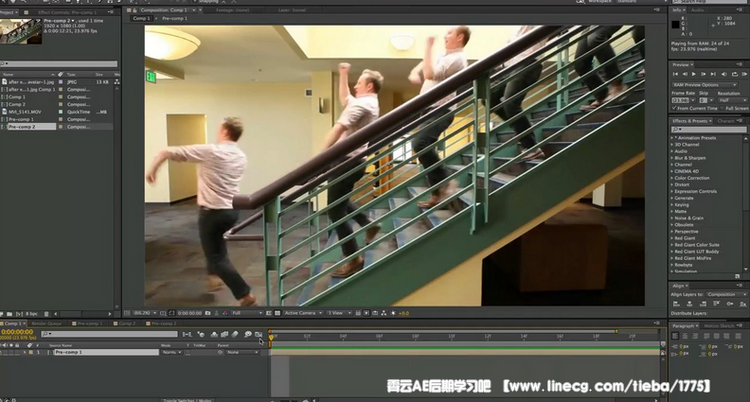Toggle mask and shape path visibility icon

click(x=172, y=313)
